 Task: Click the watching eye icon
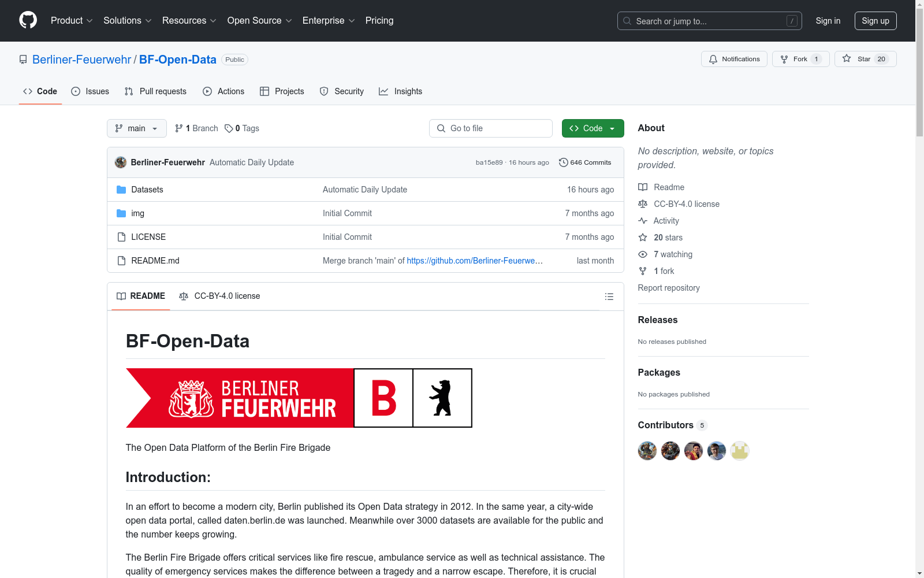(643, 254)
